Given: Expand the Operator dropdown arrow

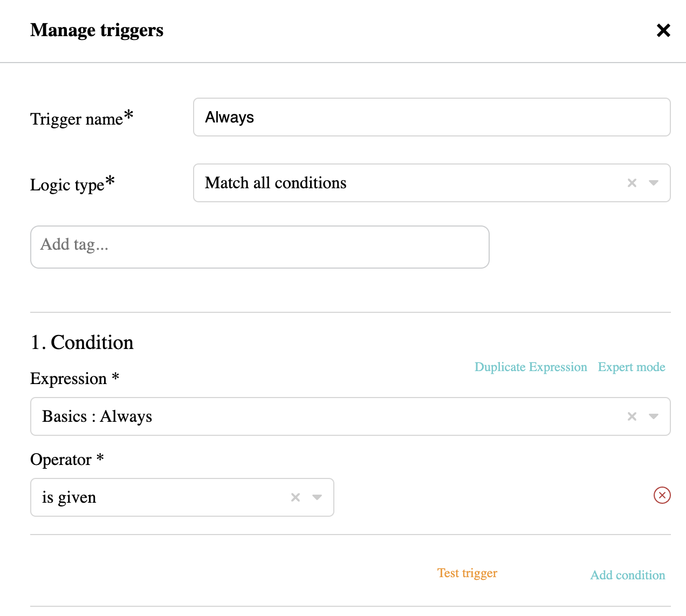Looking at the screenshot, I should pyautogui.click(x=317, y=497).
